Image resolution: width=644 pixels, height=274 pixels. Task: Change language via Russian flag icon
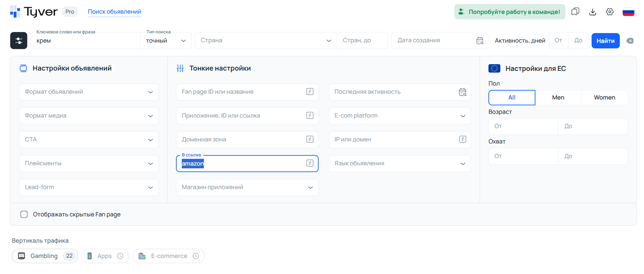click(628, 12)
